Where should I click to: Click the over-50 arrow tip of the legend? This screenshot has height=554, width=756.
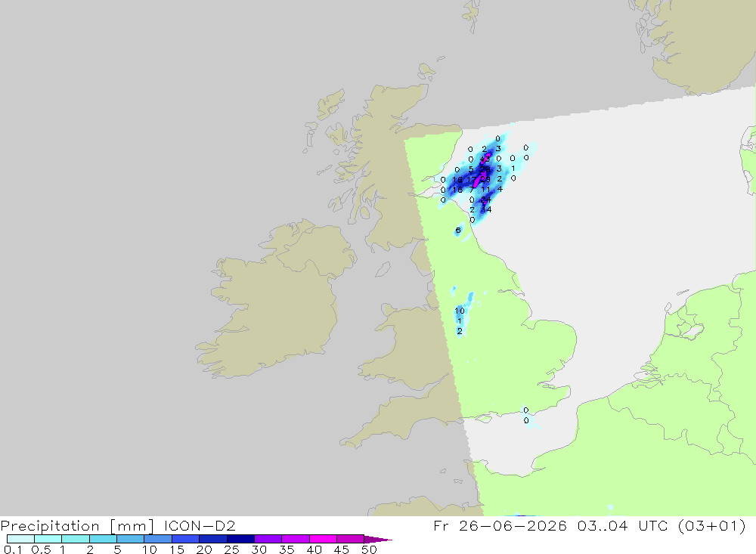378,540
